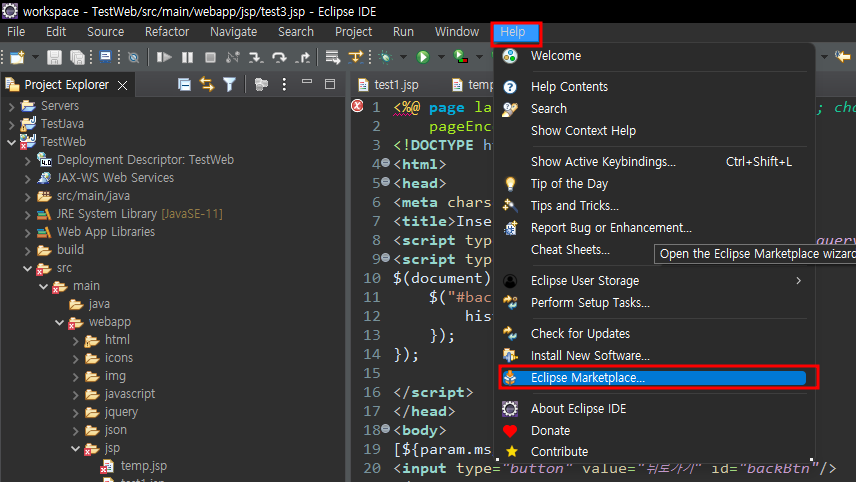The height and width of the screenshot is (482, 856).
Task: Click the green Run button
Action: tap(423, 57)
